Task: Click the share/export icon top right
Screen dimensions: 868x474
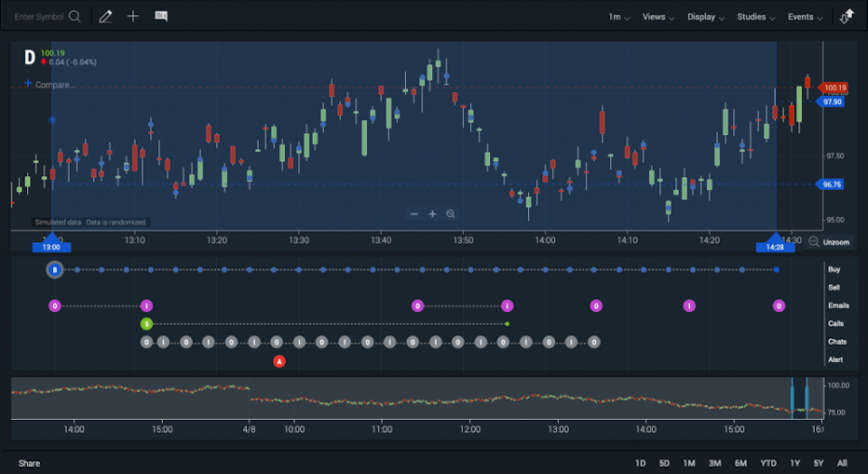Action: coord(847,17)
